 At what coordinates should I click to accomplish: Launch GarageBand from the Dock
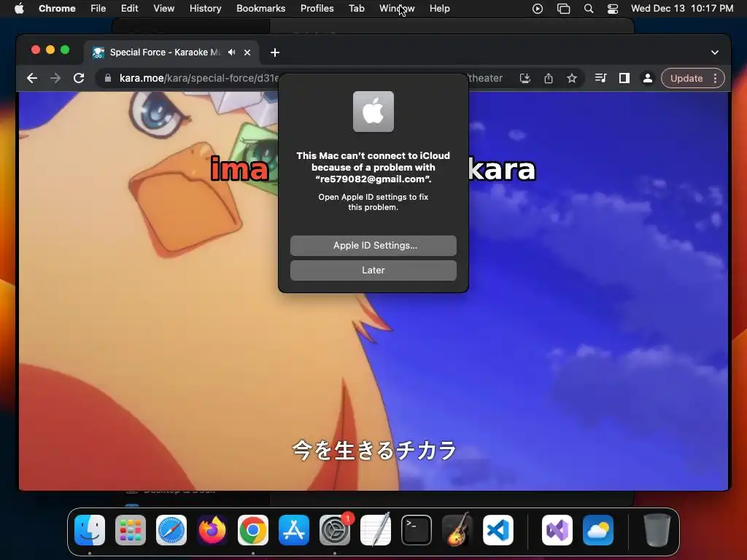(457, 530)
